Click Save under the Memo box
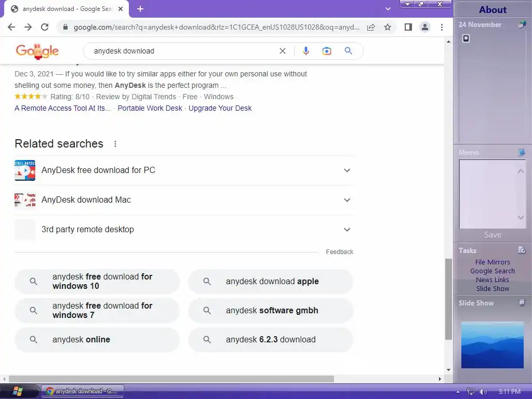The width and height of the screenshot is (532, 399). [x=493, y=234]
